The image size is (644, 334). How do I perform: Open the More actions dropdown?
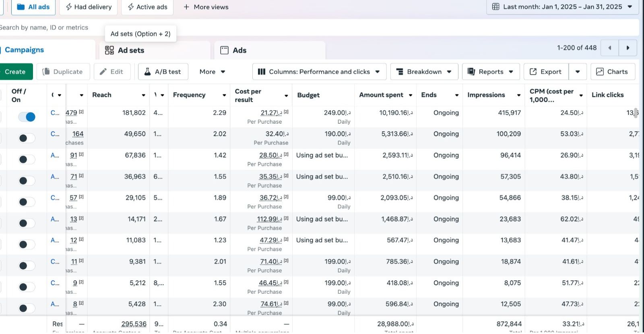pos(212,72)
